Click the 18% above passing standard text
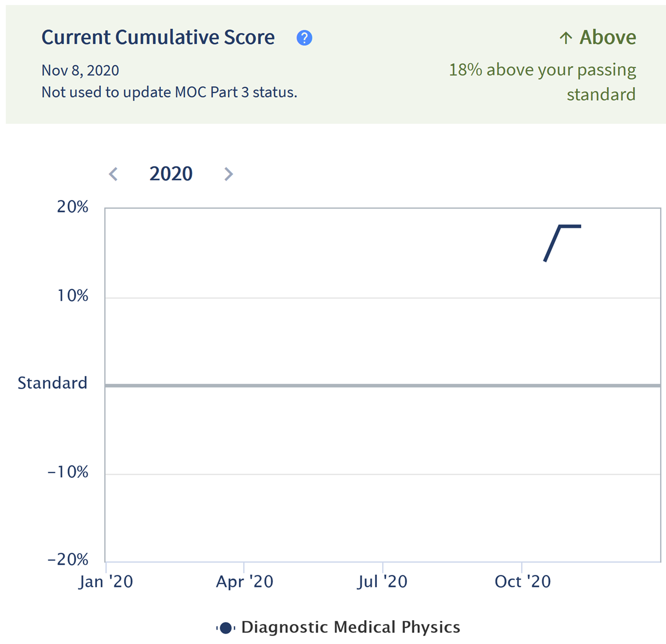This screenshot has width=666, height=644. click(542, 82)
